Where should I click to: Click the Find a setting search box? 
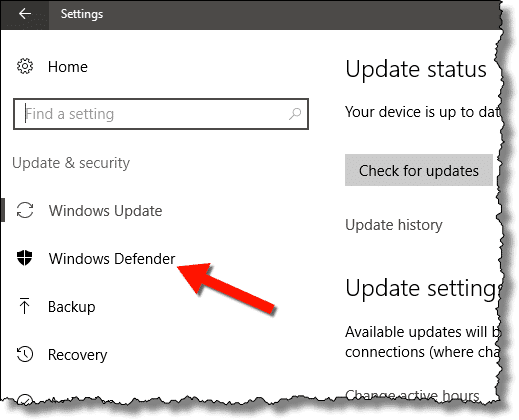tap(161, 114)
